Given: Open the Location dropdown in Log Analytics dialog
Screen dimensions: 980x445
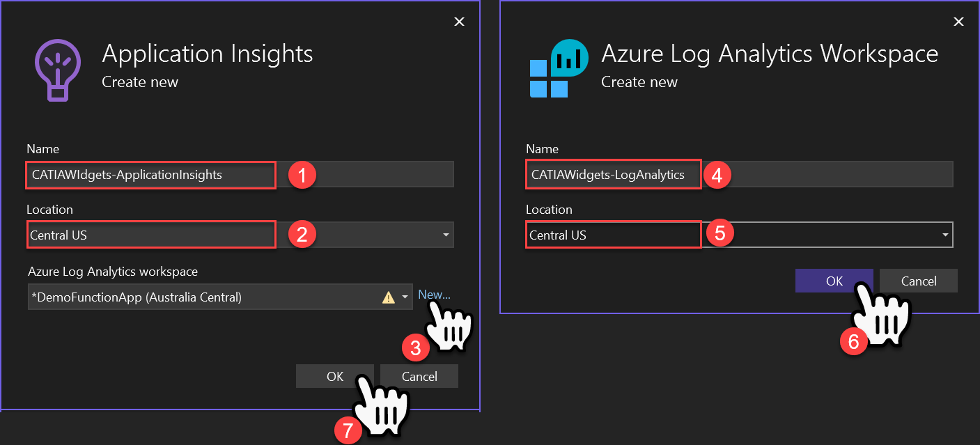Looking at the screenshot, I should (x=945, y=235).
